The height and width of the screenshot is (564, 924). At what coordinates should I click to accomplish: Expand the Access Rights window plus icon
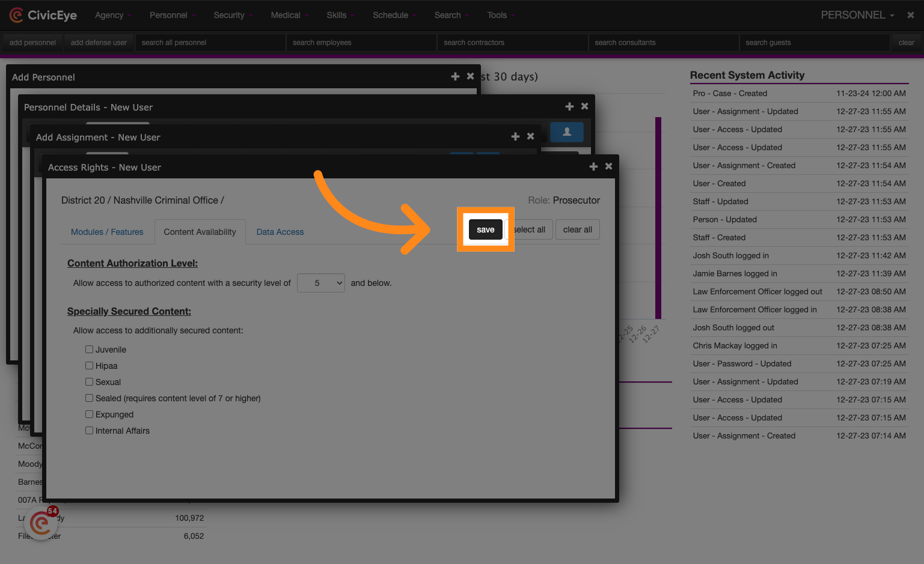[593, 166]
